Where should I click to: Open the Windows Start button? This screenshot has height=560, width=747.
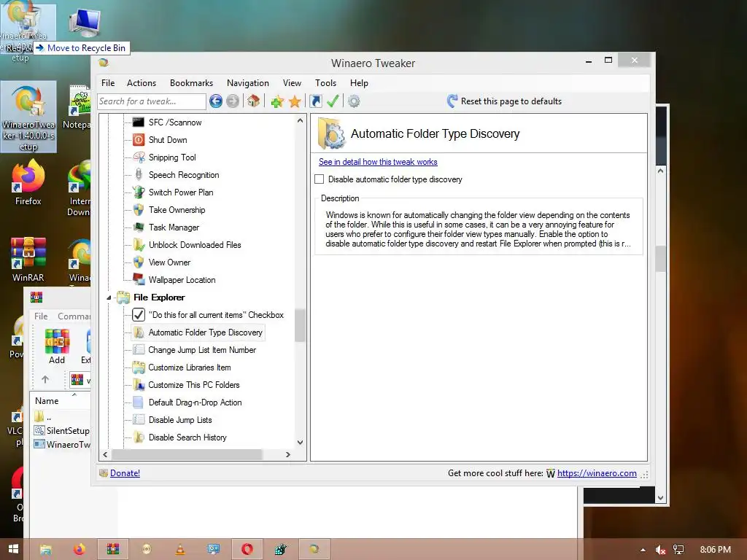click(x=13, y=549)
